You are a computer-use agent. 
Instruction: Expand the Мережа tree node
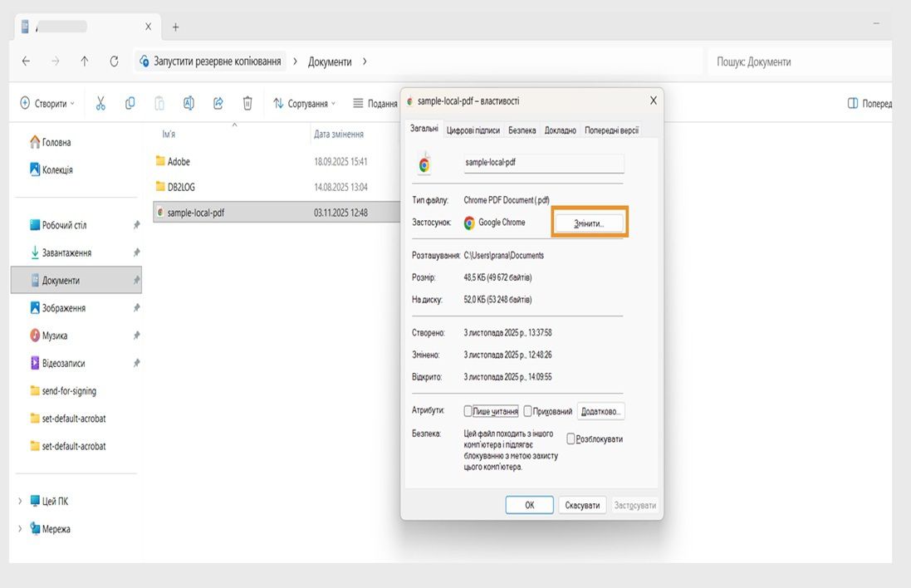click(20, 528)
